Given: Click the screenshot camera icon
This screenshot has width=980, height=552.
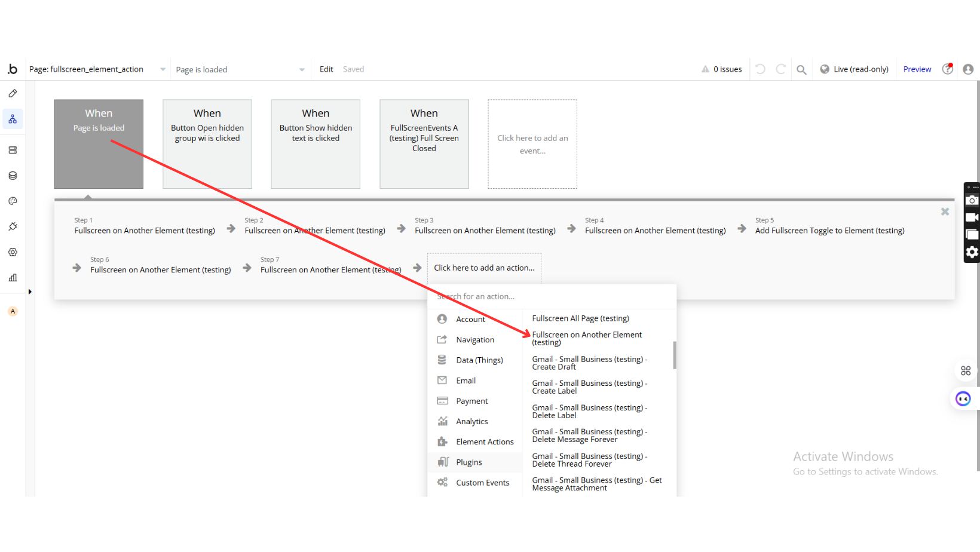Looking at the screenshot, I should coord(972,201).
